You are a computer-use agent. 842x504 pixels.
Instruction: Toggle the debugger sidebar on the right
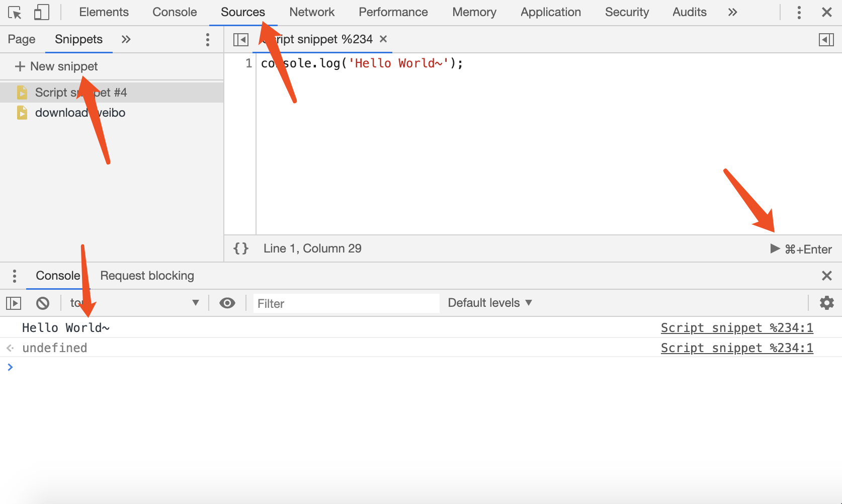[x=826, y=40]
